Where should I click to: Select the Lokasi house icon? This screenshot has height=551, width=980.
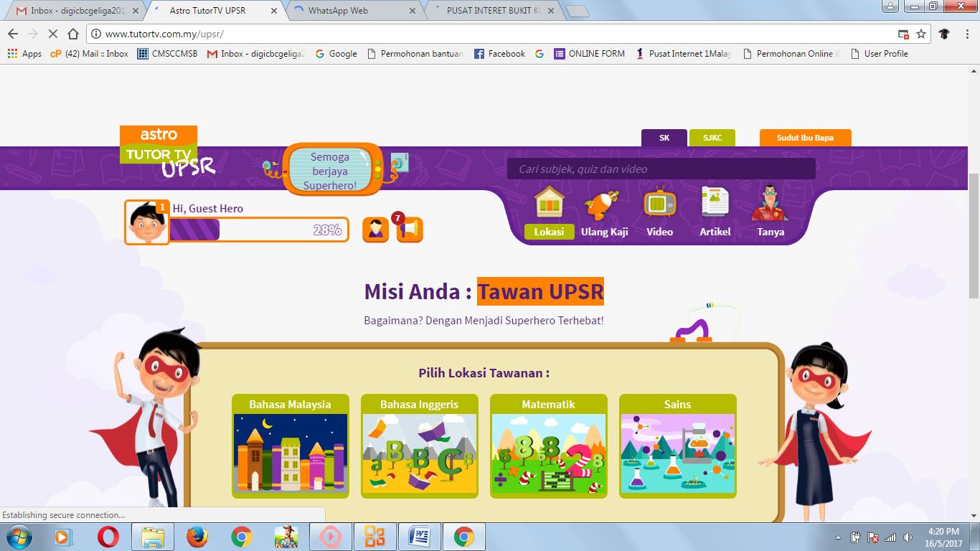point(549,204)
